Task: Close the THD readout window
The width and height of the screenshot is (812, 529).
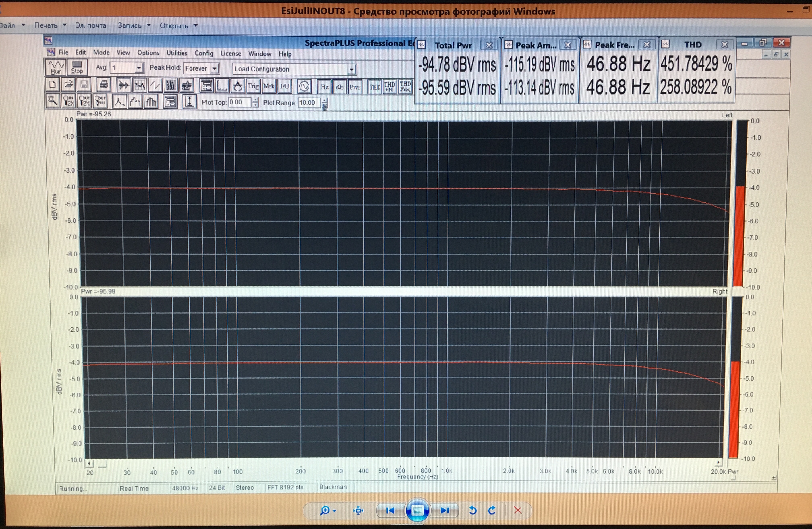Action: (x=725, y=45)
